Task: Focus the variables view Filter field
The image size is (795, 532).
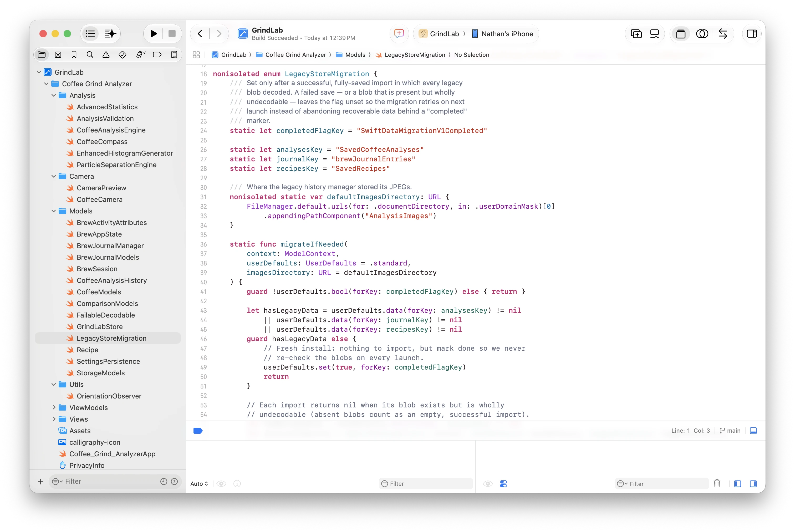Action: [x=426, y=484]
